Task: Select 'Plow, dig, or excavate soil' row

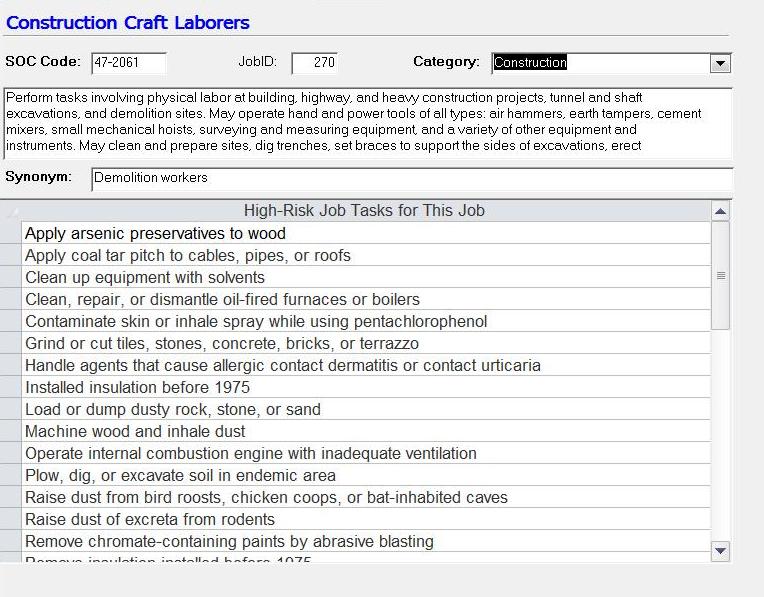Action: click(x=365, y=476)
